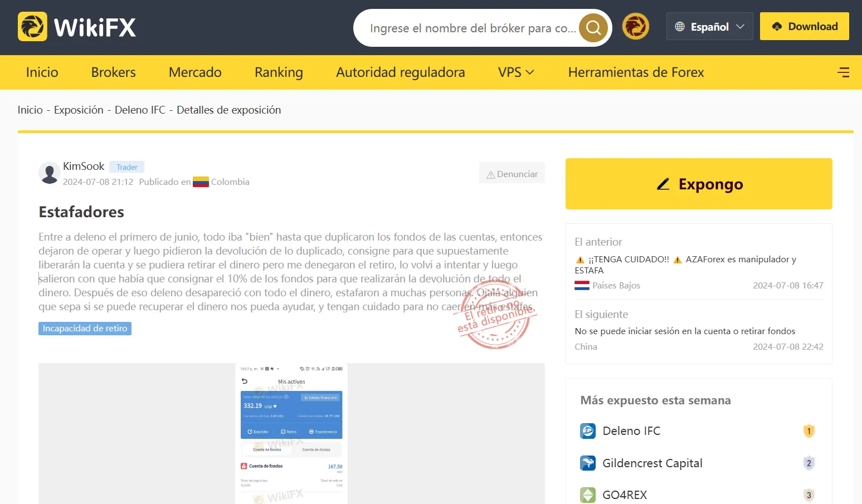
Task: Click the Más expuesto esta semana heading
Action: click(655, 400)
